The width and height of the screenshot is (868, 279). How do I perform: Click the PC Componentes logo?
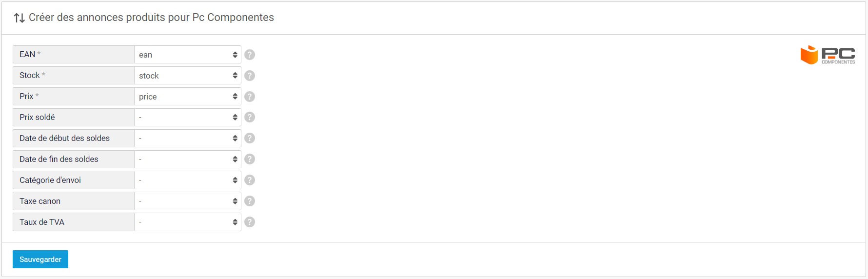pos(828,55)
